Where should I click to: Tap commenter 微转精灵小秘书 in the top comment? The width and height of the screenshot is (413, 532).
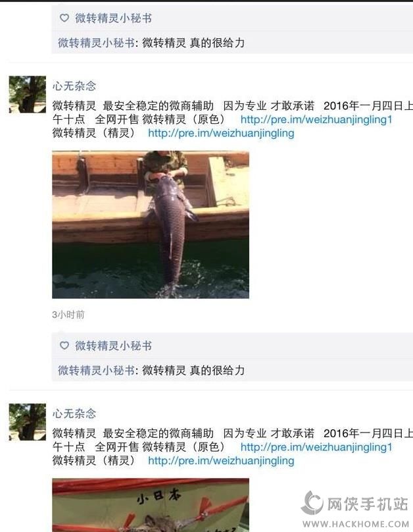tap(96, 43)
